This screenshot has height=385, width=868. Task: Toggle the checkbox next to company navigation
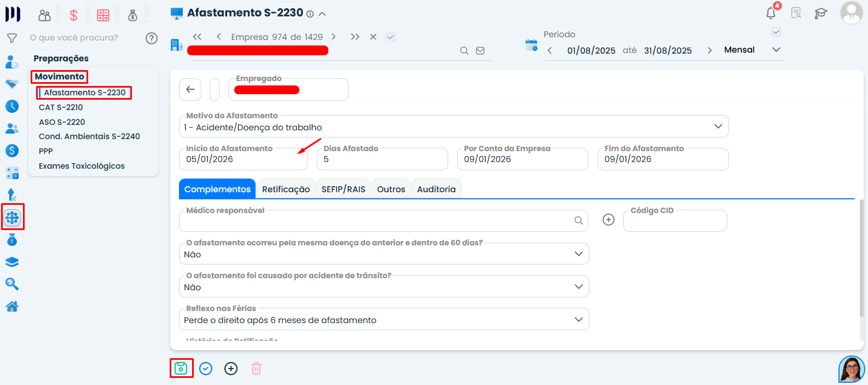(x=391, y=37)
